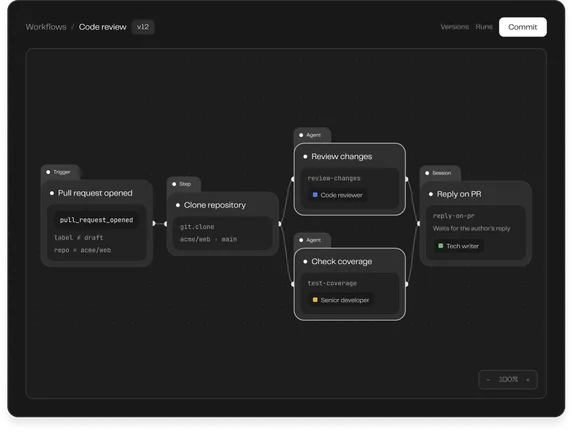Zoom in with the plus button
This screenshot has height=432, width=573.
coord(528,380)
